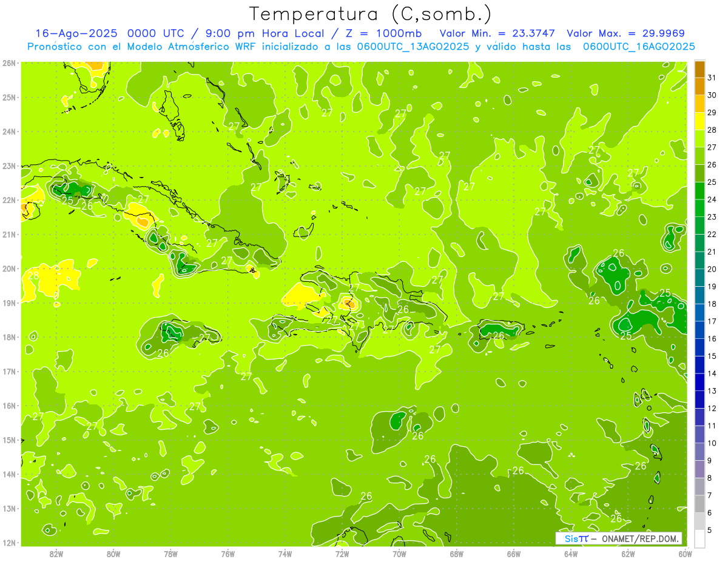728x562 pixels.
Task: Click the 15N latitude axis label
Action: click(x=8, y=440)
